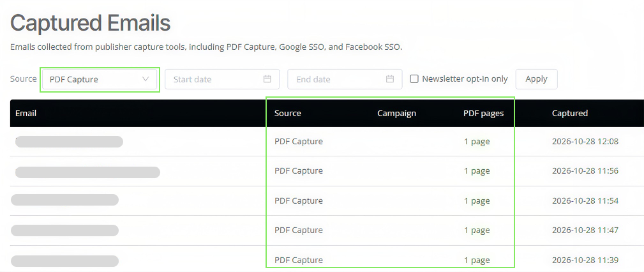Click the End date input field
Image resolution: width=644 pixels, height=272 pixels.
tap(345, 79)
